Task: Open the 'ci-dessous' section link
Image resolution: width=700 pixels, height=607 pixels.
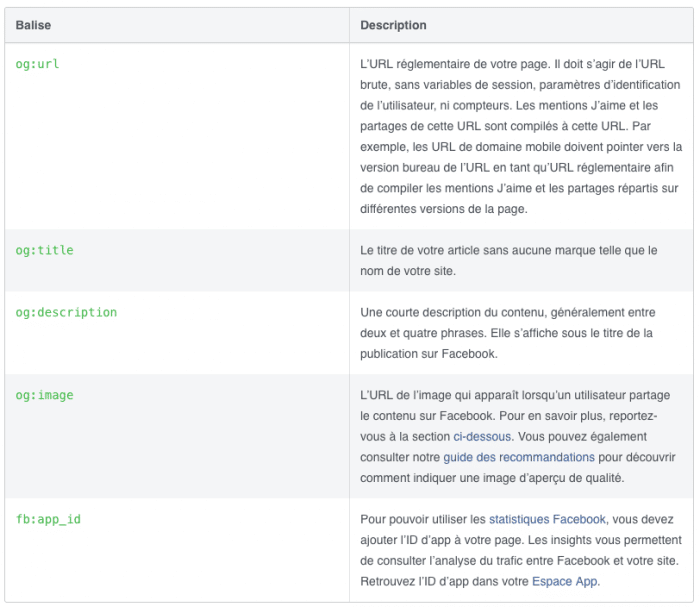Action: 482,436
